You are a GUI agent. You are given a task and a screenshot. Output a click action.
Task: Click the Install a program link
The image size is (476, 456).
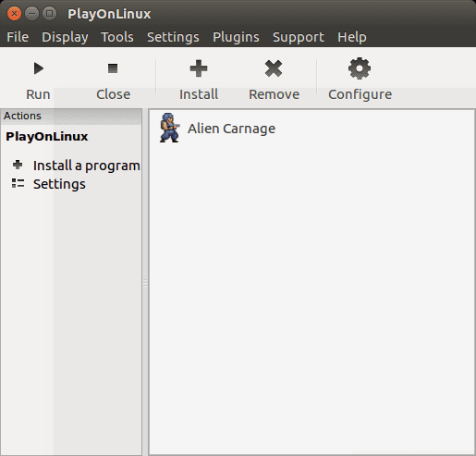coord(87,166)
